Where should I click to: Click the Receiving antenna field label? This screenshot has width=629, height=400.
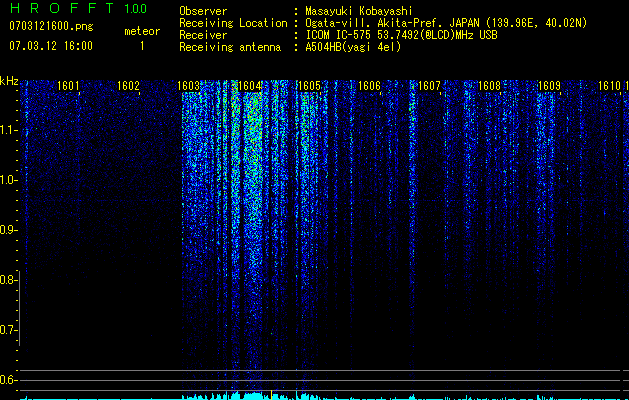pyautogui.click(x=230, y=47)
